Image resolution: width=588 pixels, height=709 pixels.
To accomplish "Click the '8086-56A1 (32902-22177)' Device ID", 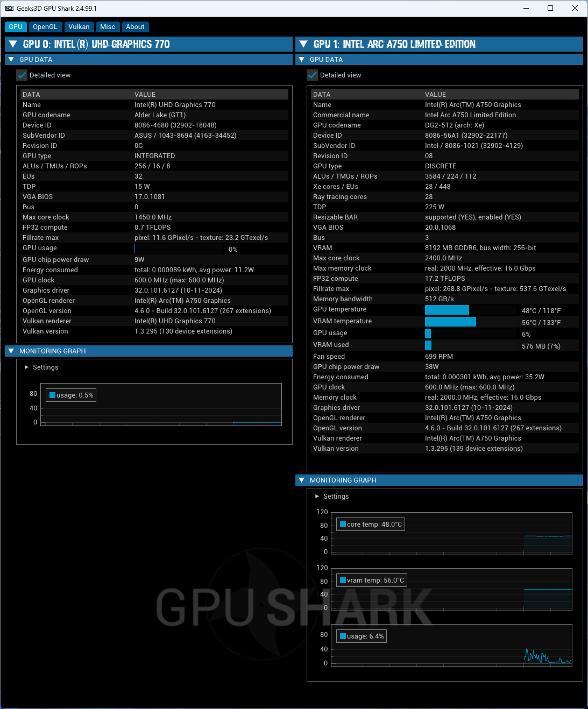I will [466, 136].
